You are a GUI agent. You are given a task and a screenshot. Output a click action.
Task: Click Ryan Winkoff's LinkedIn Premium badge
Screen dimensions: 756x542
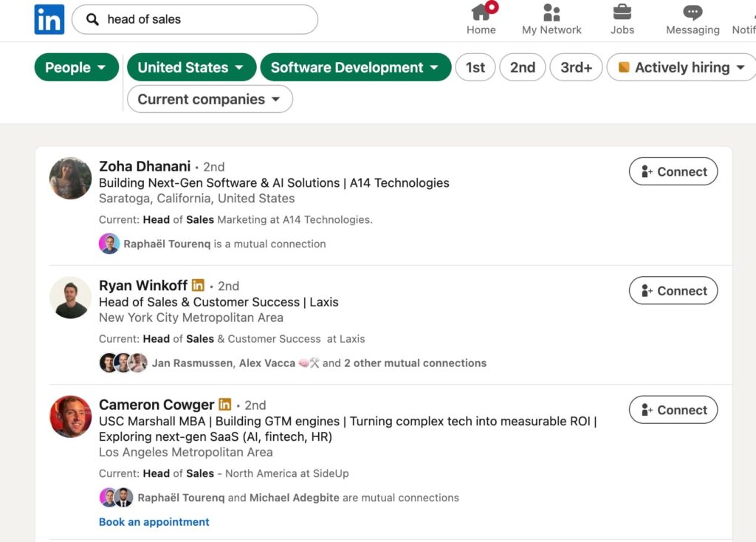tap(198, 284)
